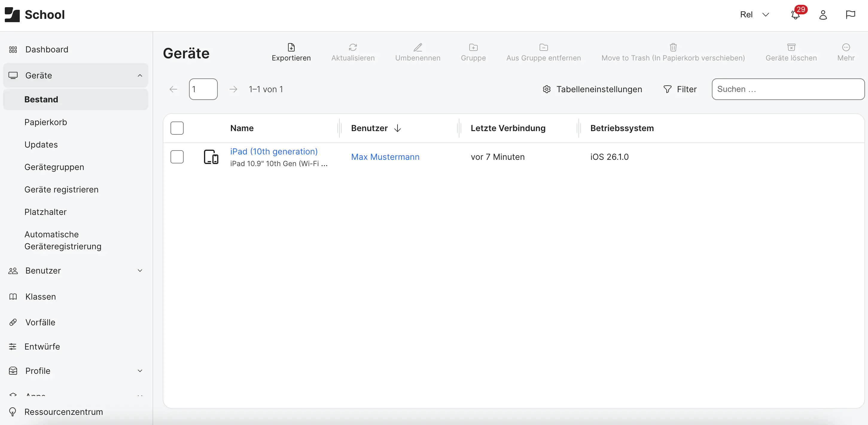The image size is (868, 425).
Task: Expand the Profile sidebar section
Action: [140, 370]
